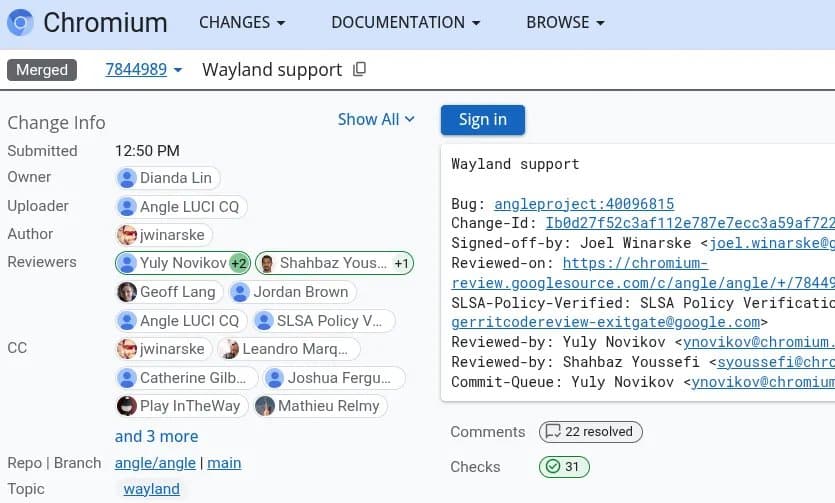Click Dianda Lin's avatar icon
Viewport: 835px width, 503px height.
click(x=127, y=178)
